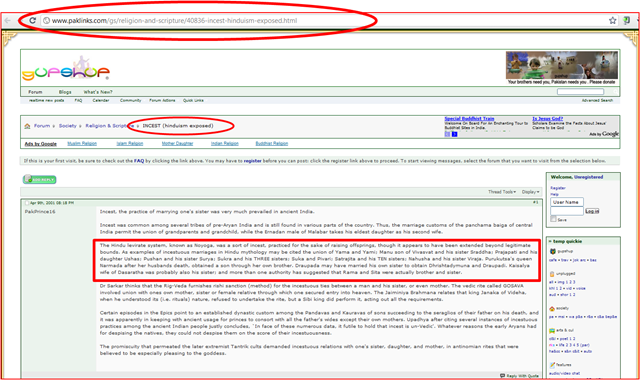640x380 pixels.
Task: Open the Display dropdown menu
Action: (x=531, y=192)
